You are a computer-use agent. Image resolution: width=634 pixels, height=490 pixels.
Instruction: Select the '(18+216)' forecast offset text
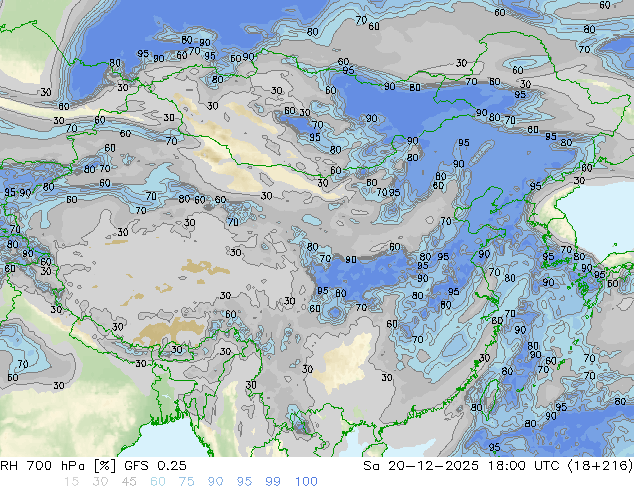pos(600,466)
